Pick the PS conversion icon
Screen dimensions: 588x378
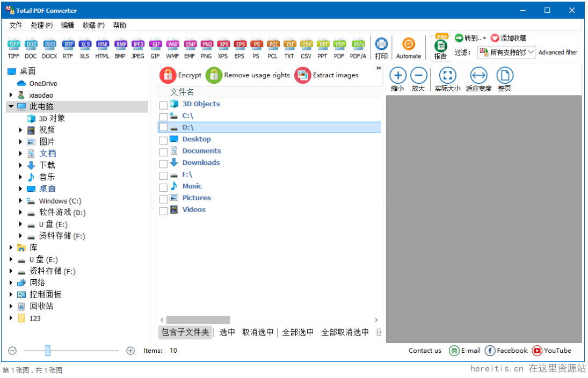[x=257, y=45]
